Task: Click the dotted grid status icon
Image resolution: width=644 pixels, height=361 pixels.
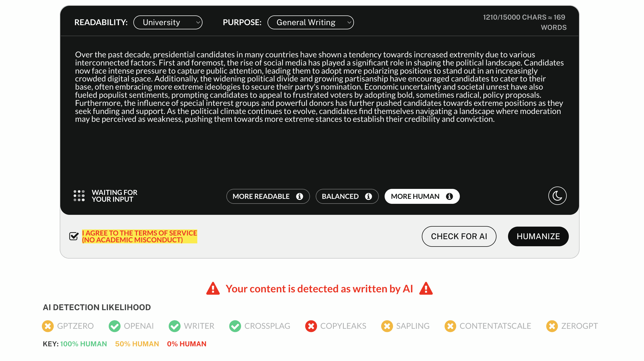Action: (79, 196)
